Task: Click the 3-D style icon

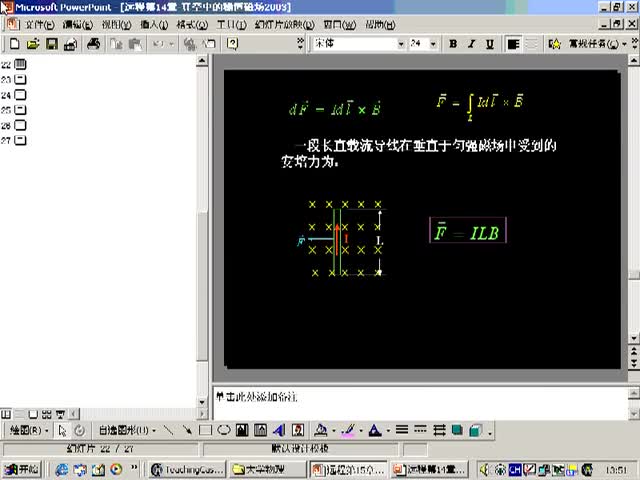Action: click(476, 430)
